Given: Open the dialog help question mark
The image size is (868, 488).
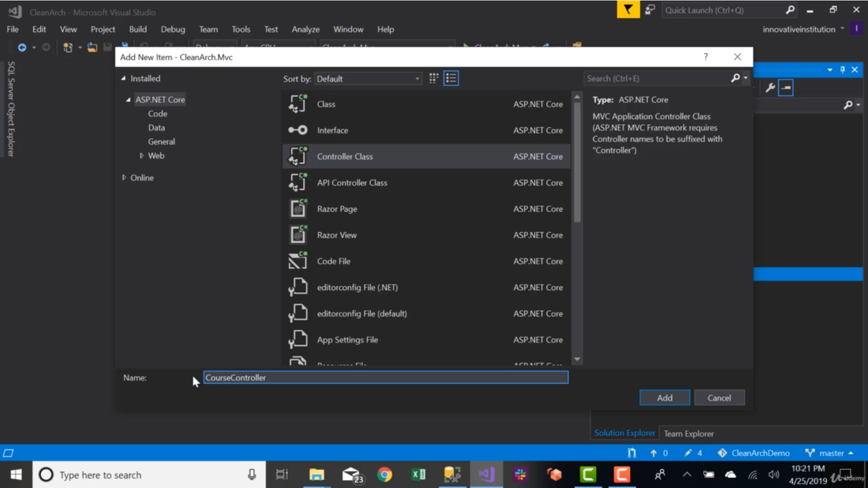Looking at the screenshot, I should pyautogui.click(x=706, y=56).
